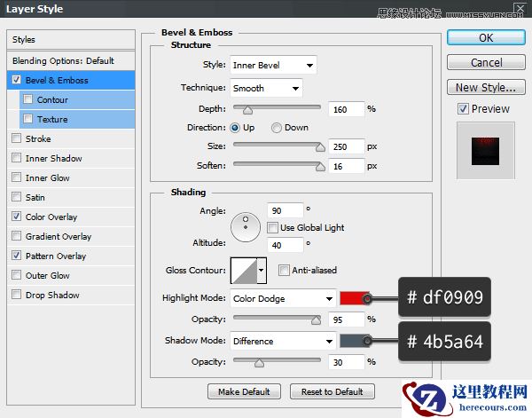Toggle Use Global Light checkbox
Image resolution: width=532 pixels, height=418 pixels.
coord(273,228)
